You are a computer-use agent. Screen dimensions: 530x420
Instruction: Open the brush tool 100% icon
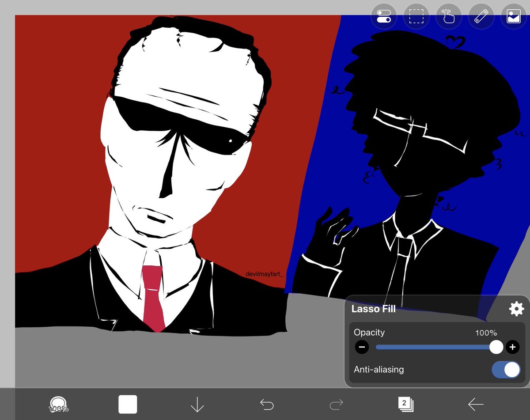pyautogui.click(x=58, y=404)
